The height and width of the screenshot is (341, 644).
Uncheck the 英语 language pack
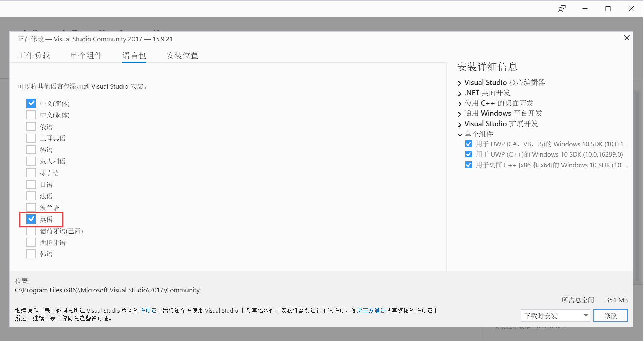31,219
